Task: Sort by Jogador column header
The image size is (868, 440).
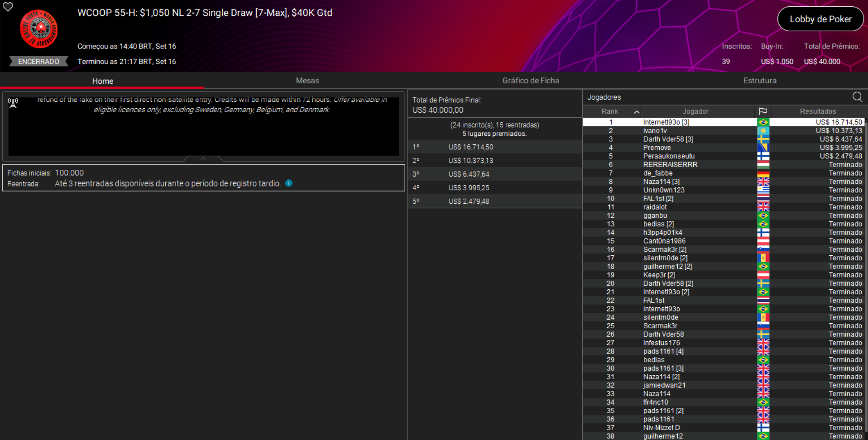Action: [695, 111]
